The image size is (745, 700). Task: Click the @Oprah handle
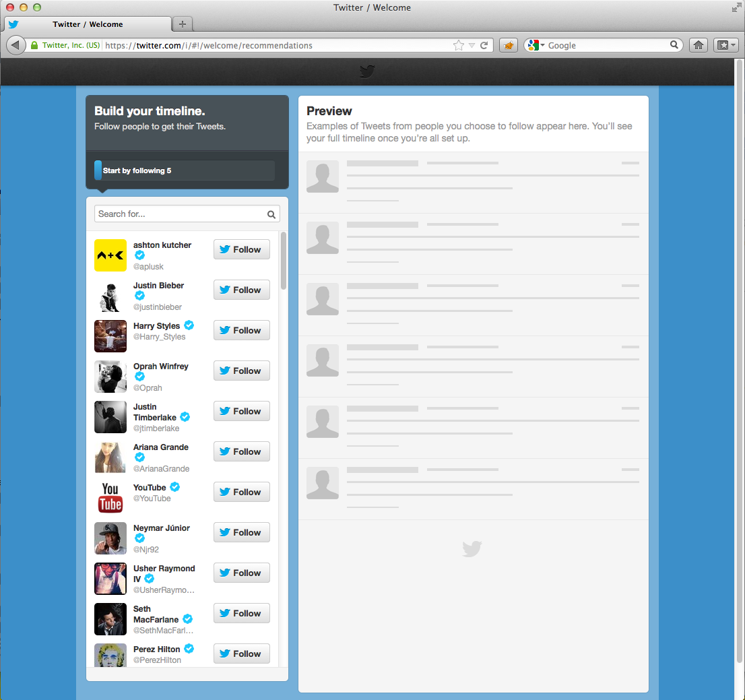tap(148, 388)
